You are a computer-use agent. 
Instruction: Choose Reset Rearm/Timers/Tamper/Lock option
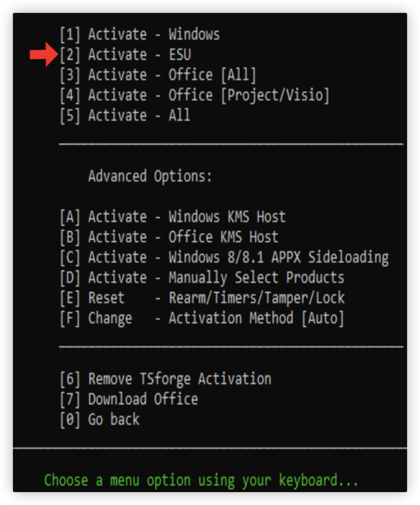coord(202,298)
